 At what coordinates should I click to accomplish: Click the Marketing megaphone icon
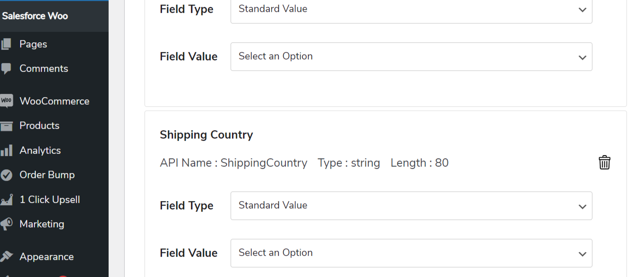click(6, 224)
